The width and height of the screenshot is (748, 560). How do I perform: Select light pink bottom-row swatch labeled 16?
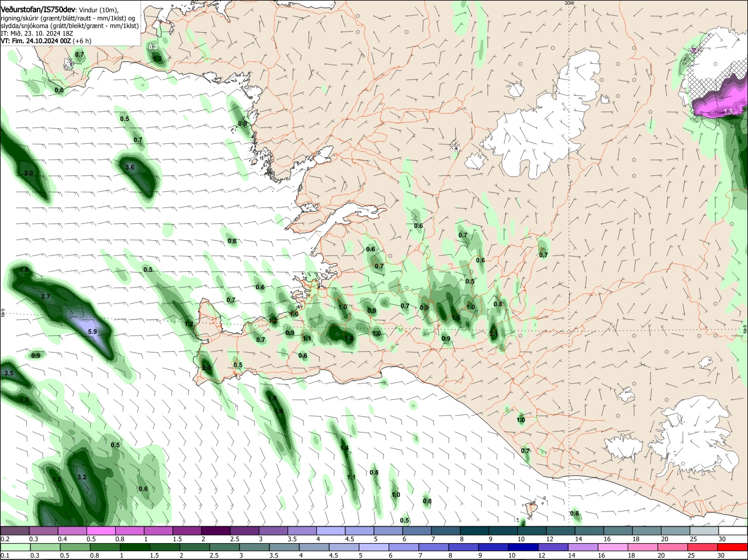(614, 547)
